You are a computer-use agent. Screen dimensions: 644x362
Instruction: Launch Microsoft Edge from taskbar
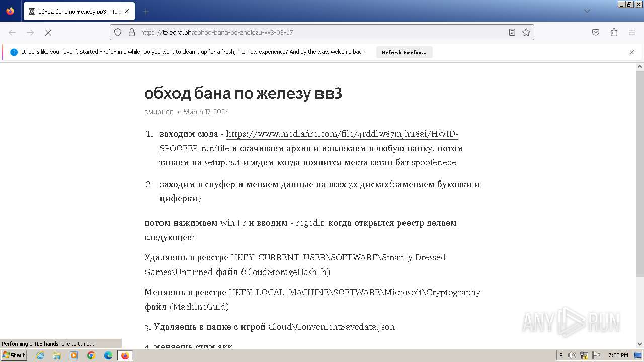108,355
